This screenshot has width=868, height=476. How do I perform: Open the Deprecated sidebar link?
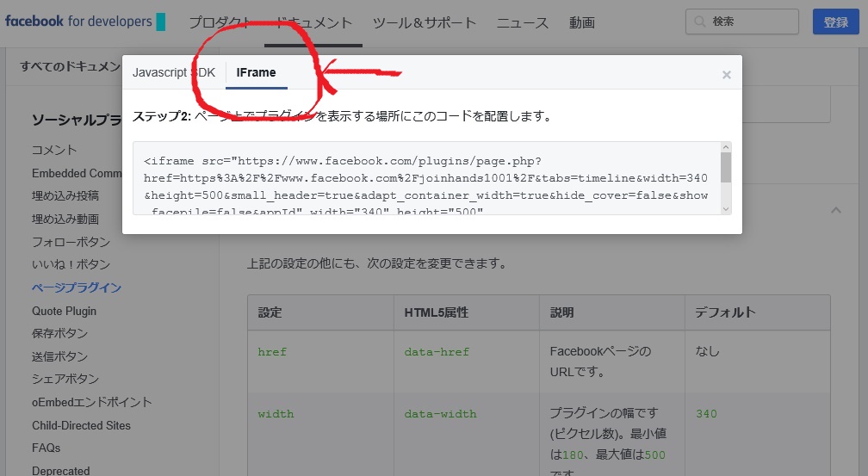[61, 471]
